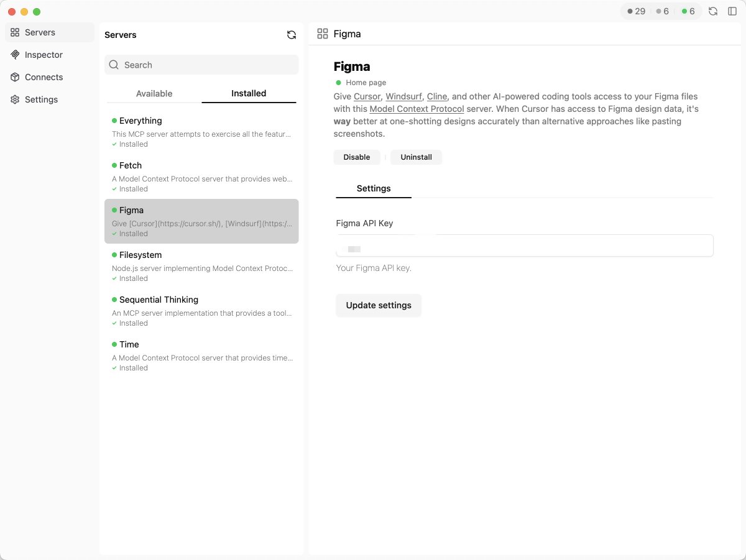The width and height of the screenshot is (746, 560).
Task: Click the Connects cube icon
Action: (x=15, y=77)
